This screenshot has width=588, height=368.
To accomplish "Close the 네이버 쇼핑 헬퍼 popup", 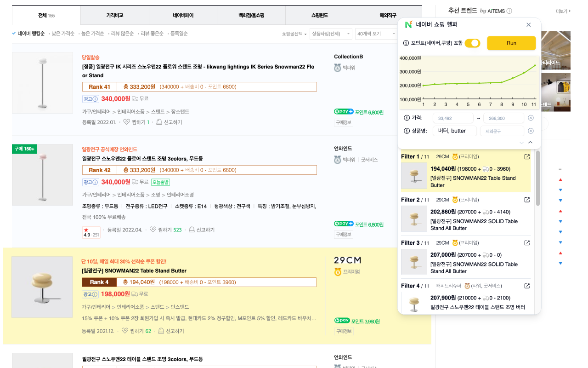I will coord(528,25).
